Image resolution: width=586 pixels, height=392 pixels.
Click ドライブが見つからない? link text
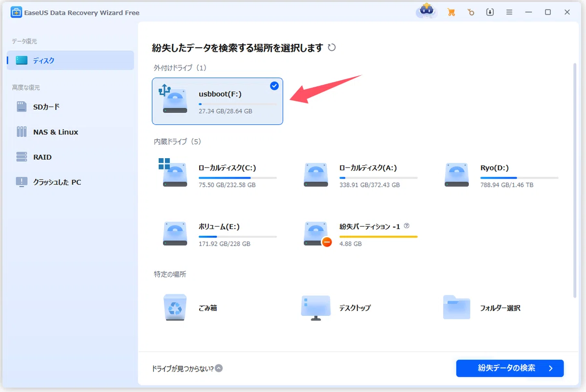(183, 369)
